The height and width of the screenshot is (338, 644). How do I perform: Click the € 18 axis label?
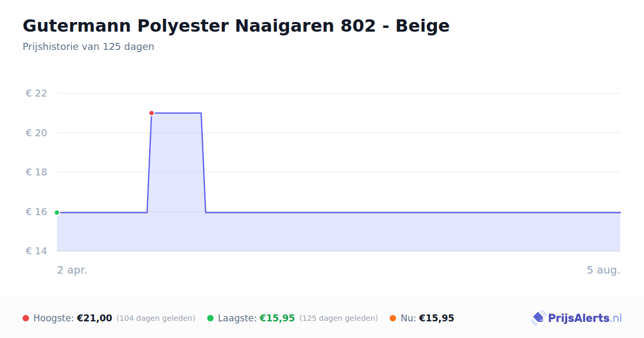[x=36, y=172]
